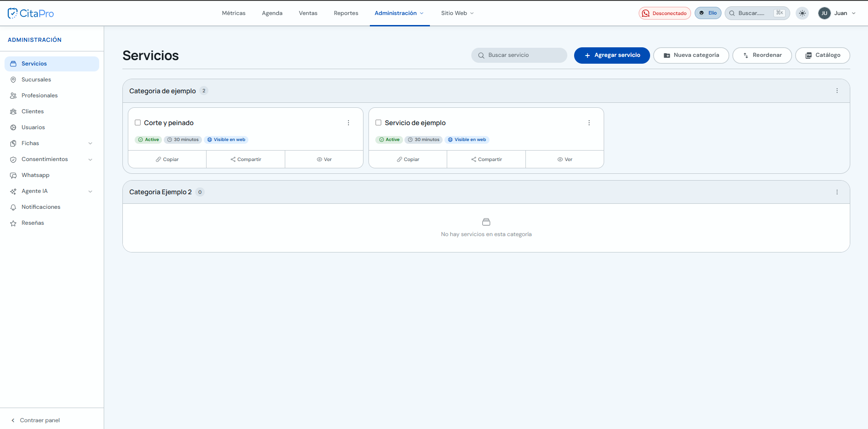Click the Notificaciones bell icon
Viewport: 868px width, 429px height.
pyautogui.click(x=13, y=207)
